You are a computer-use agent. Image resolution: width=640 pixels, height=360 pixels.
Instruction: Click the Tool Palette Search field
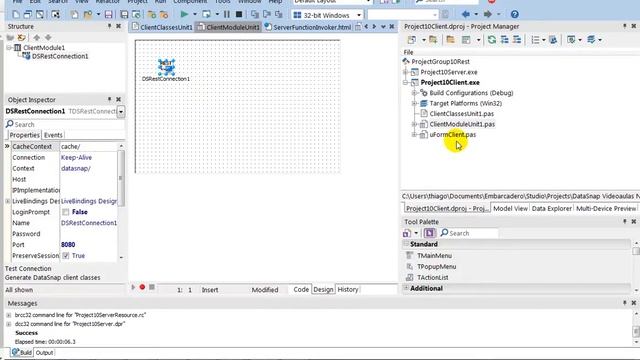(x=469, y=233)
